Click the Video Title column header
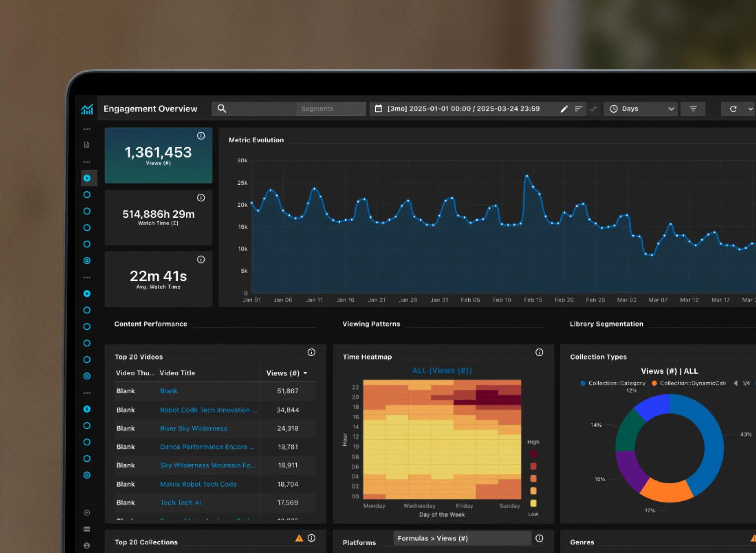Screen dimensions: 756x553 coord(177,373)
